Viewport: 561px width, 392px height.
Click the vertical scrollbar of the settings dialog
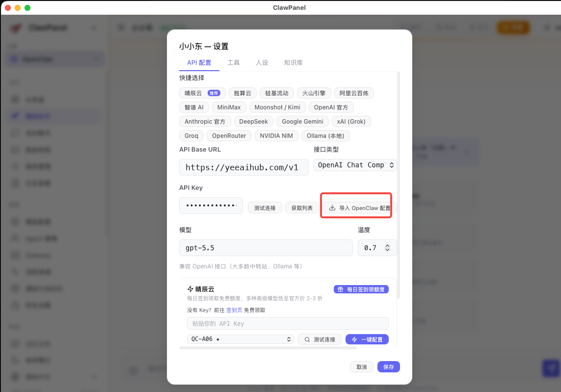click(x=398, y=185)
